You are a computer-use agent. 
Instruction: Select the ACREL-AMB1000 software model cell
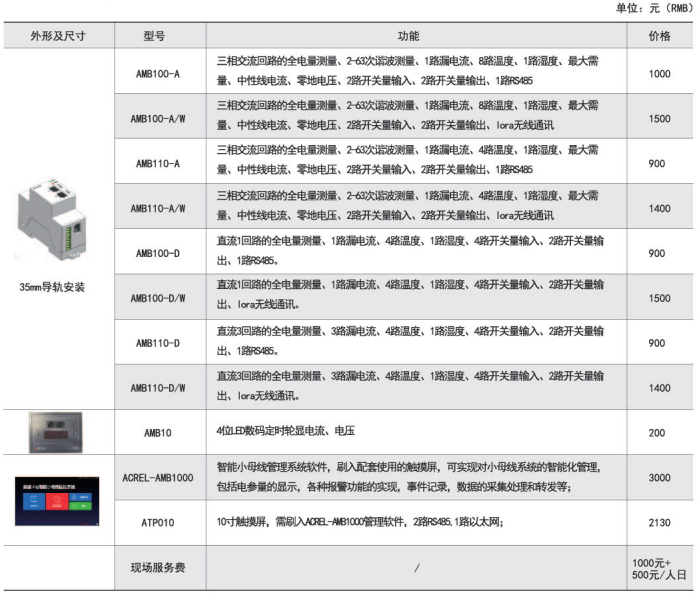coord(157,477)
